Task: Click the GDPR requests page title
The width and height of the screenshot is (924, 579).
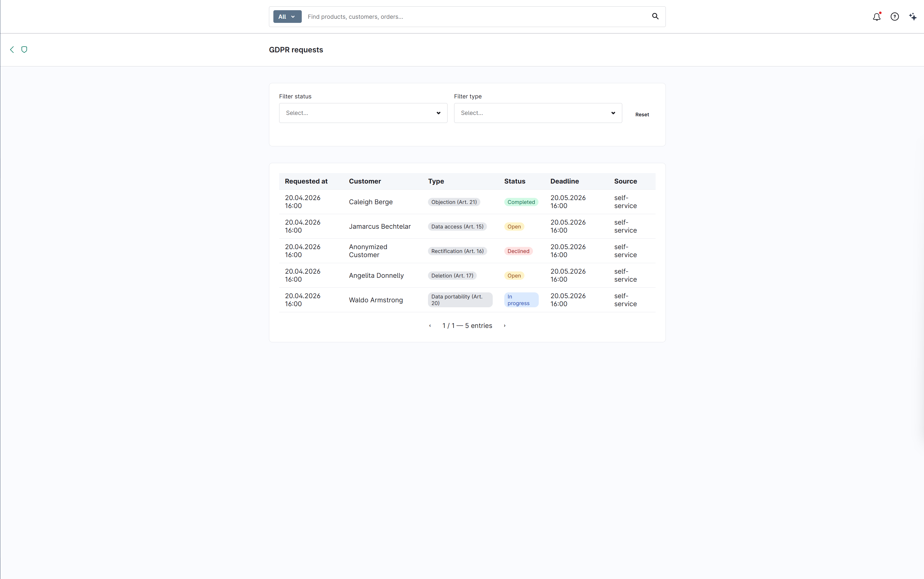Action: [x=296, y=50]
